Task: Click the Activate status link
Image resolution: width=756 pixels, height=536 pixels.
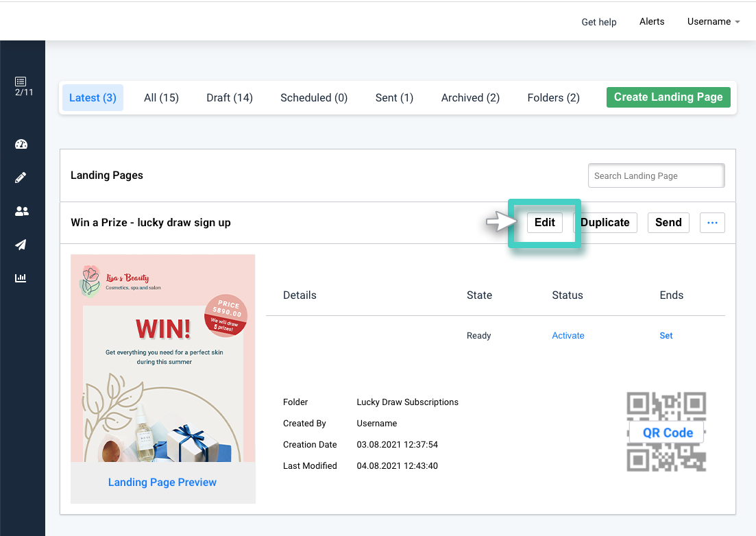Action: coord(568,335)
